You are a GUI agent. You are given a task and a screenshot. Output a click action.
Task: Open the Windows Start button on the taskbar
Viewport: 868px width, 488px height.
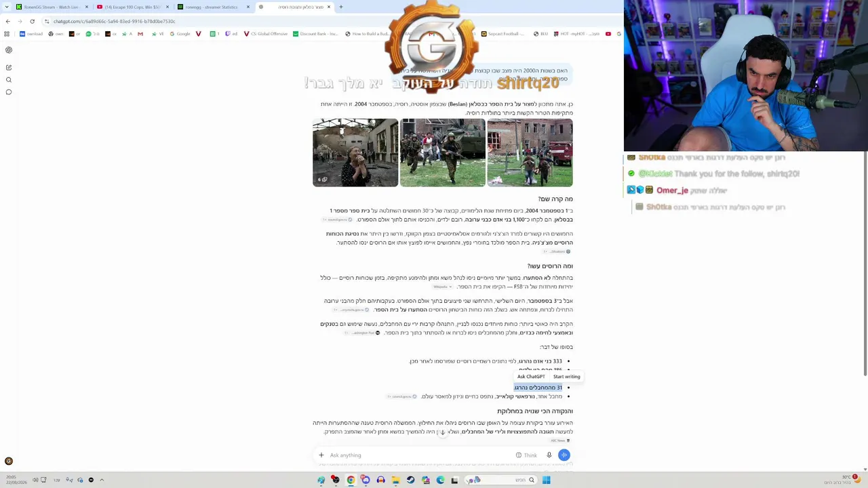coord(546,480)
